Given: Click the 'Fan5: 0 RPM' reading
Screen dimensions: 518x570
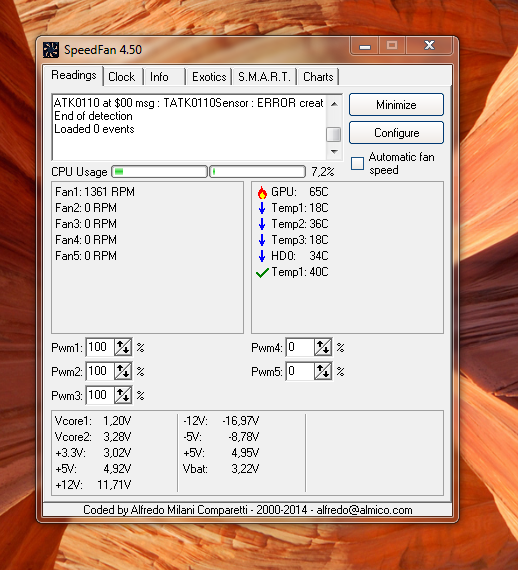Looking at the screenshot, I should [x=86, y=256].
